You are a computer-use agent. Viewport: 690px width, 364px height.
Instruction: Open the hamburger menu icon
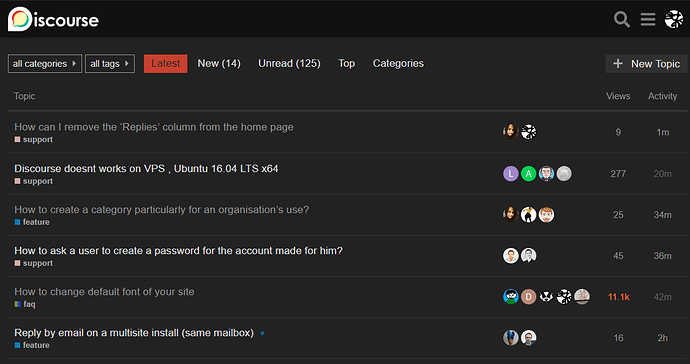(x=648, y=19)
